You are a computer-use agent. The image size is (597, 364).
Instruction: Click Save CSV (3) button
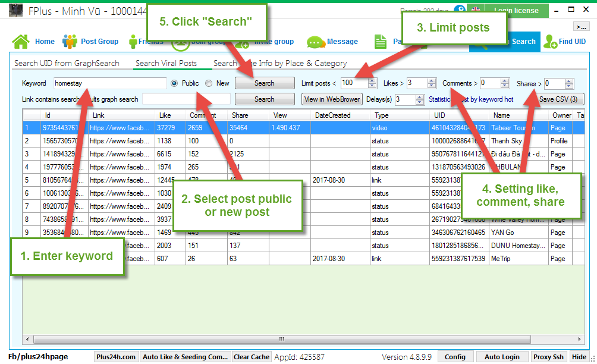point(558,99)
